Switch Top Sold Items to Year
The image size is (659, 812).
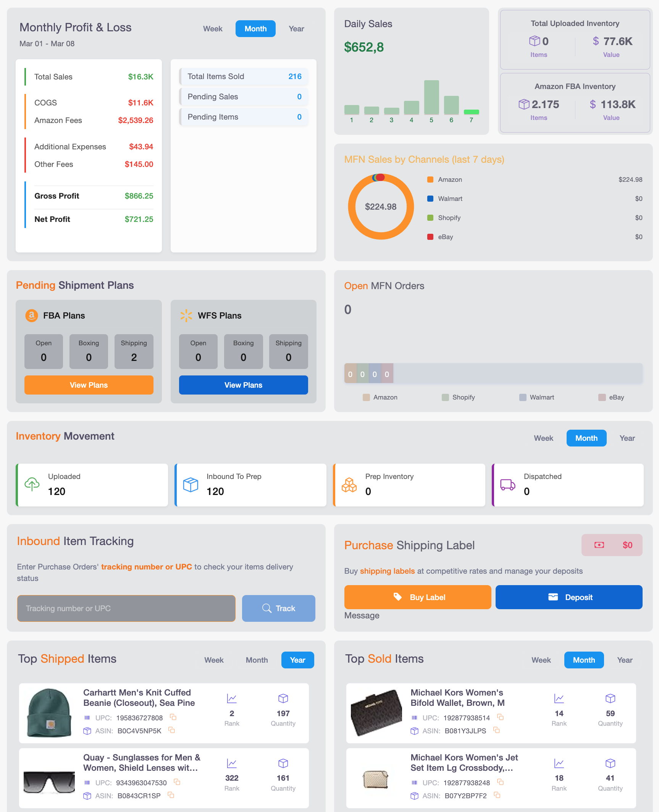click(x=625, y=660)
